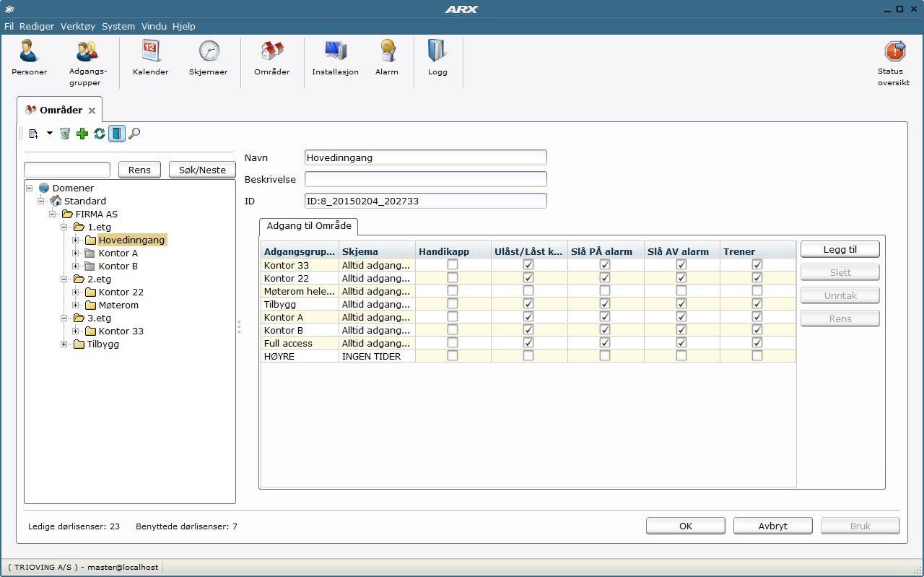Screen dimensions: 924x577
Task: Check Slå PÅ alarm for HØYRE
Action: [605, 356]
